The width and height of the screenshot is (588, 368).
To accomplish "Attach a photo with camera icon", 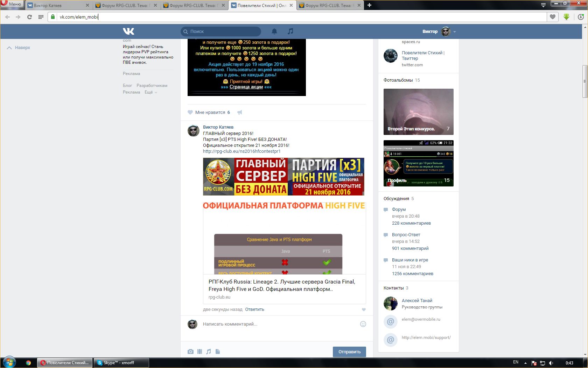I will (x=190, y=352).
